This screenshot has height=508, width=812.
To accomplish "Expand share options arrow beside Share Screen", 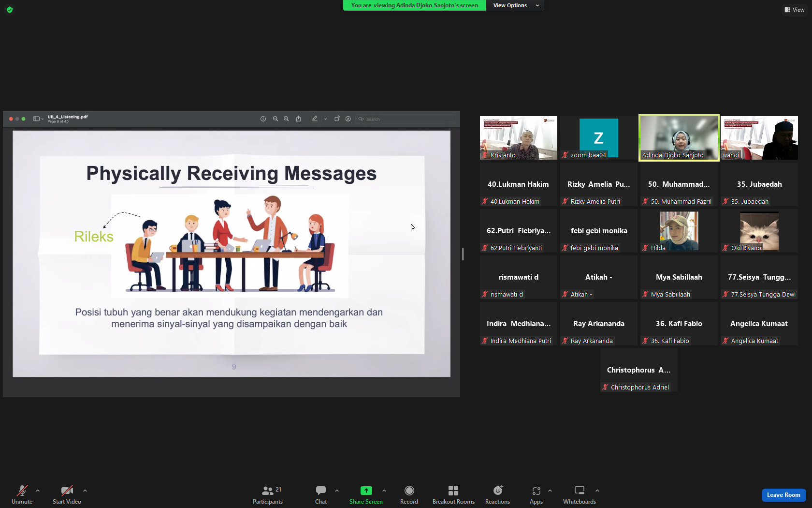I will coord(384,491).
